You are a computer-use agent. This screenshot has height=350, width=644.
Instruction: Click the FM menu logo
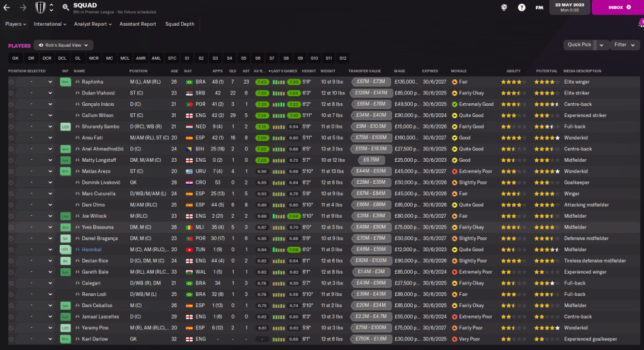click(539, 8)
